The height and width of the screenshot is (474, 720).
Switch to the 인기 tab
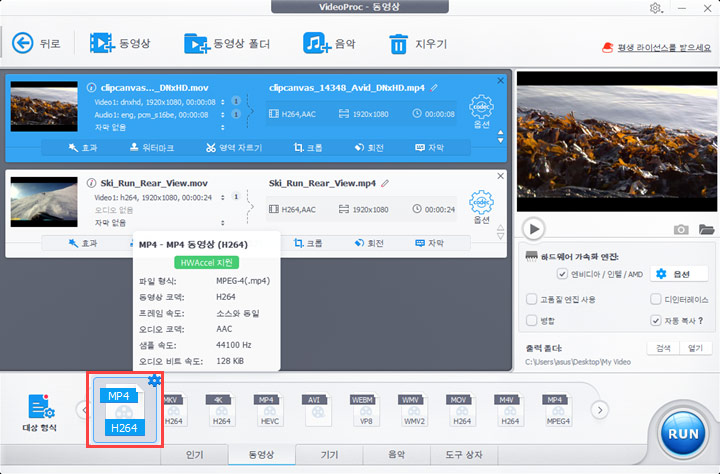(x=194, y=454)
